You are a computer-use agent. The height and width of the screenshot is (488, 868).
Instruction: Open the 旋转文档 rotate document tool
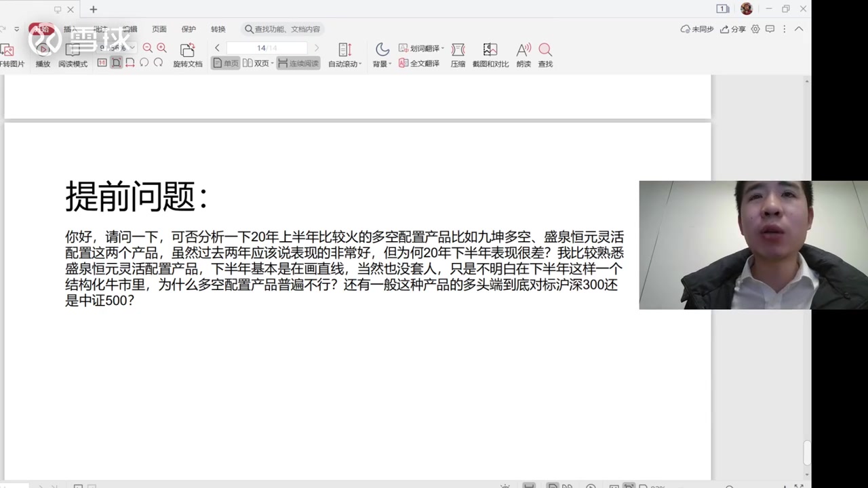[188, 56]
